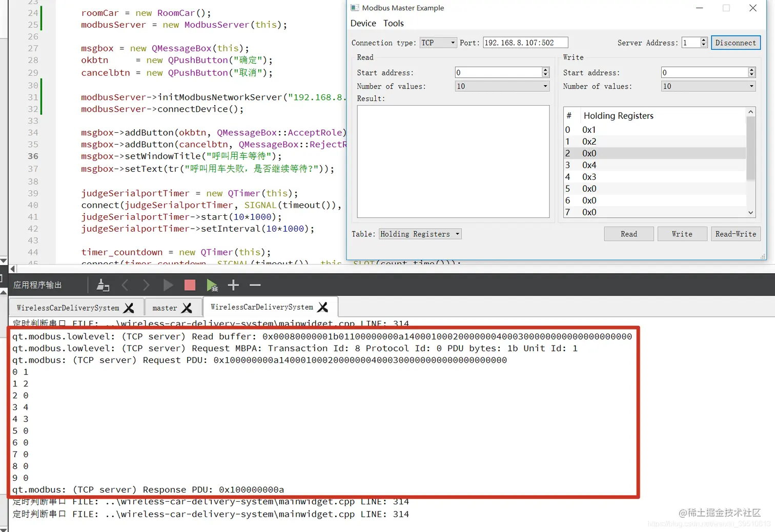Click the clear output broom icon

coord(103,285)
